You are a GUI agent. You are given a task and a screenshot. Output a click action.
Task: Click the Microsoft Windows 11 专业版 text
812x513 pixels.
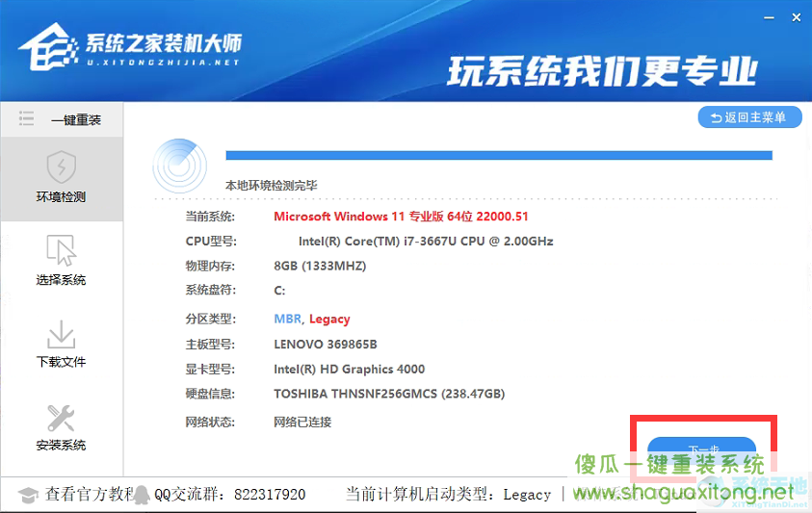click(401, 217)
